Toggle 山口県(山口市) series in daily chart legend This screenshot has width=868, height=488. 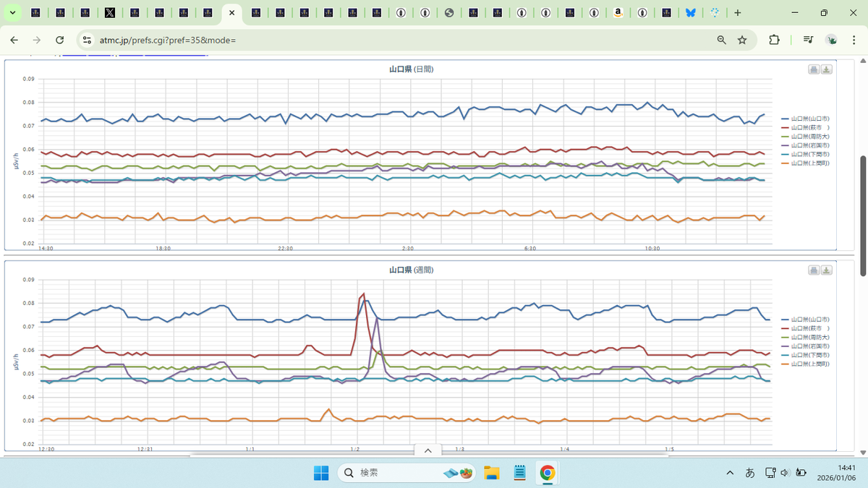click(805, 118)
